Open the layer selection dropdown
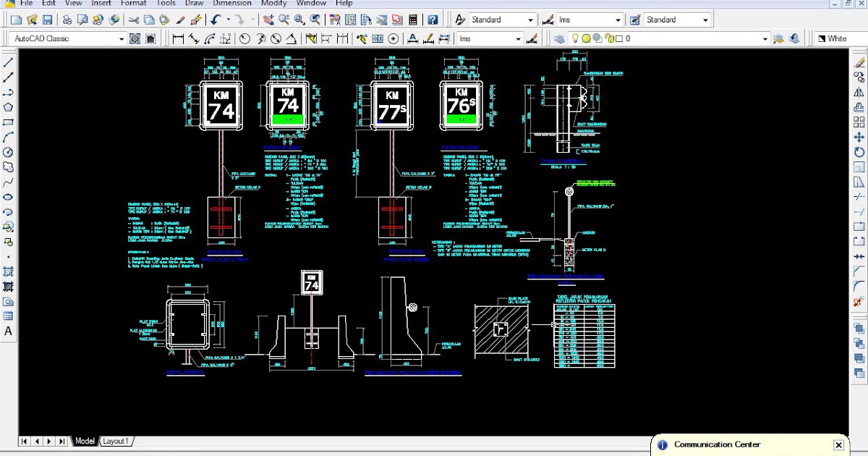 coord(765,38)
